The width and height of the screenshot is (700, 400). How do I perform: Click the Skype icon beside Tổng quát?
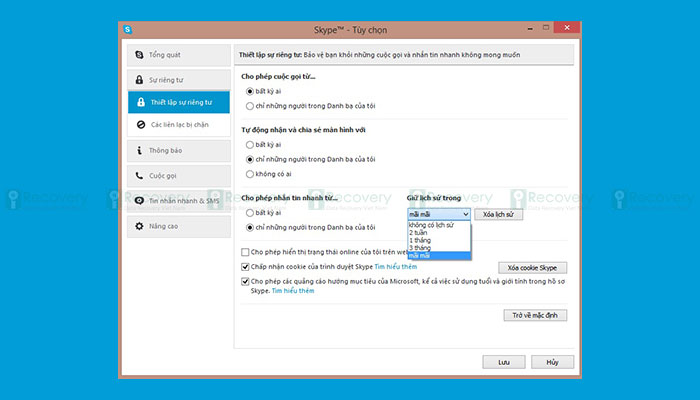pyautogui.click(x=139, y=55)
